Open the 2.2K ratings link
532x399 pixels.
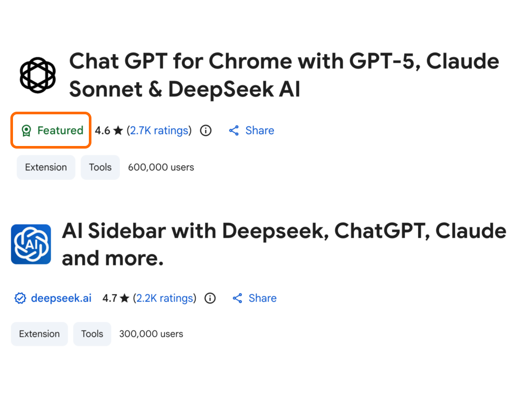tap(165, 298)
